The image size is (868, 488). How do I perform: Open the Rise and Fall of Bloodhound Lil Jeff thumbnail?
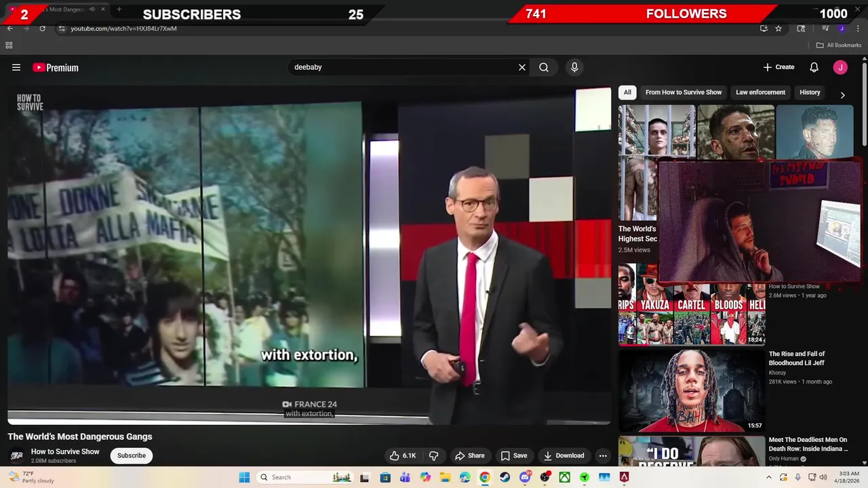[x=692, y=390]
